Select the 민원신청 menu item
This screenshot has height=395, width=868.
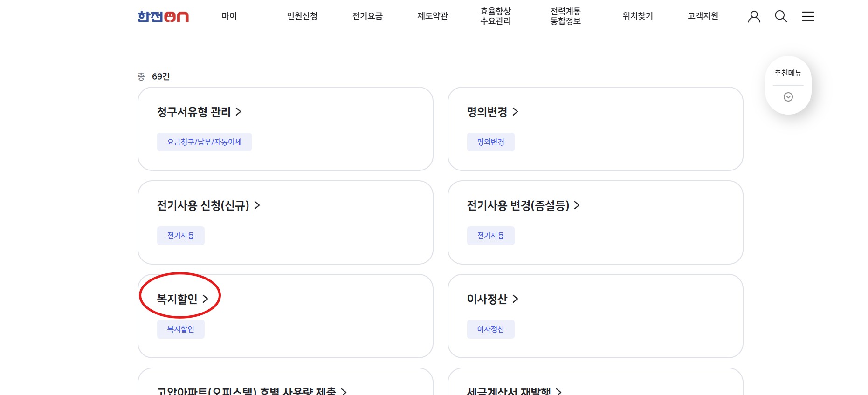coord(302,16)
